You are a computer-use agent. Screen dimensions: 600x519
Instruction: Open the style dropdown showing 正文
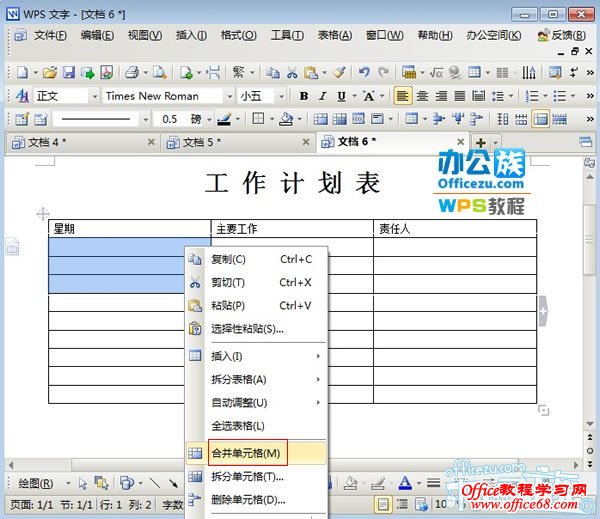tap(95, 96)
